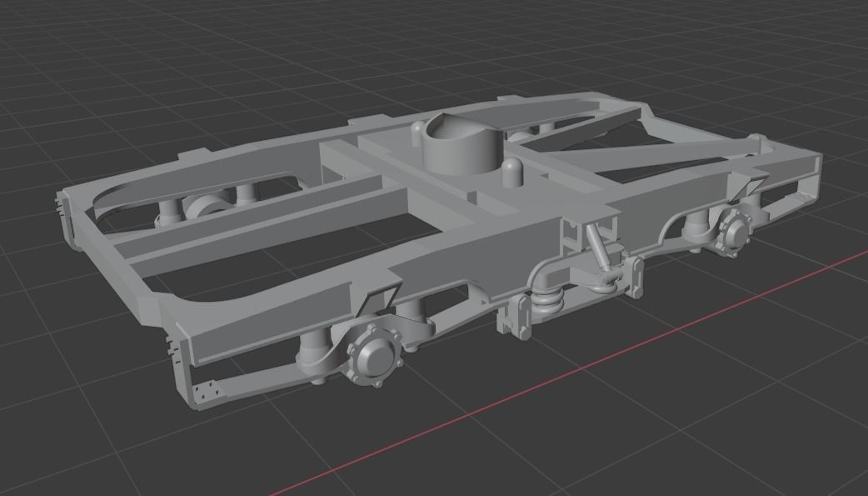868x496 pixels.
Task: Click the dome-topped pin beside the pivot cup
Action: click(512, 173)
